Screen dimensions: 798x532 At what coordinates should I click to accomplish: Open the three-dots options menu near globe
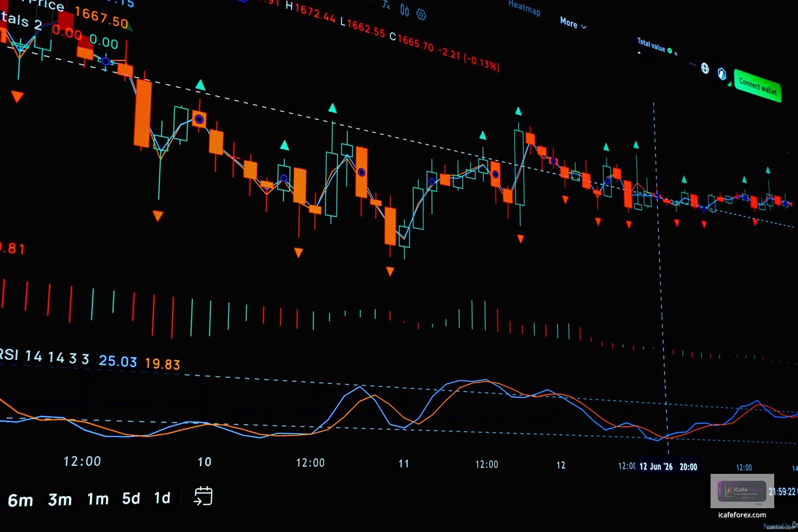[693, 65]
